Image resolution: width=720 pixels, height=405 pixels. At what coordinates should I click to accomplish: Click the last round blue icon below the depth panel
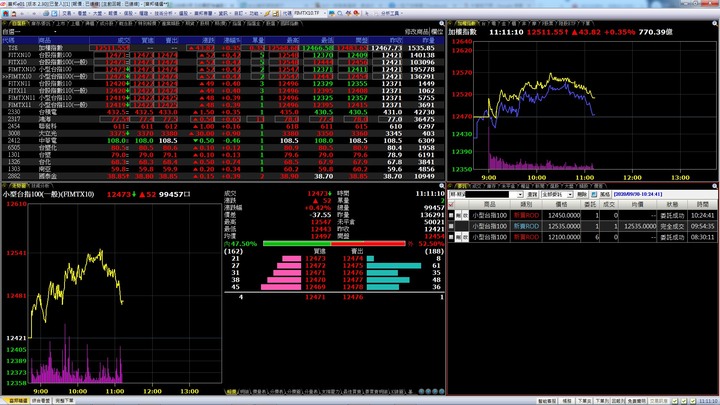coord(442,392)
